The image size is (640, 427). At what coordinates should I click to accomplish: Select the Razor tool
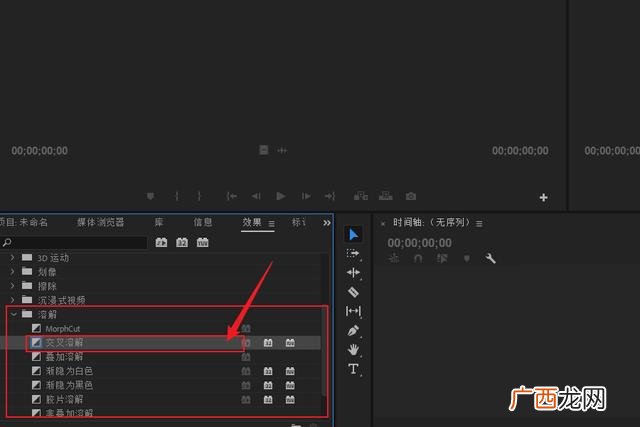(x=353, y=292)
